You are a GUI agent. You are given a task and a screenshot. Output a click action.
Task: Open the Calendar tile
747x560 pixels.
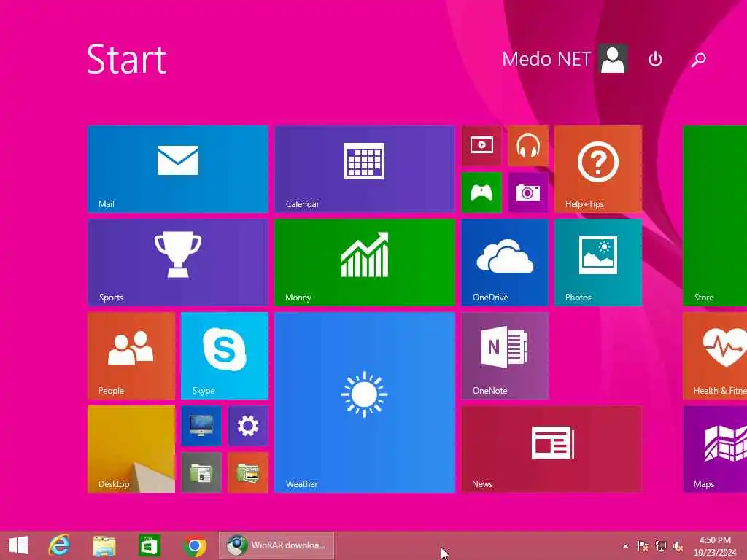click(365, 169)
